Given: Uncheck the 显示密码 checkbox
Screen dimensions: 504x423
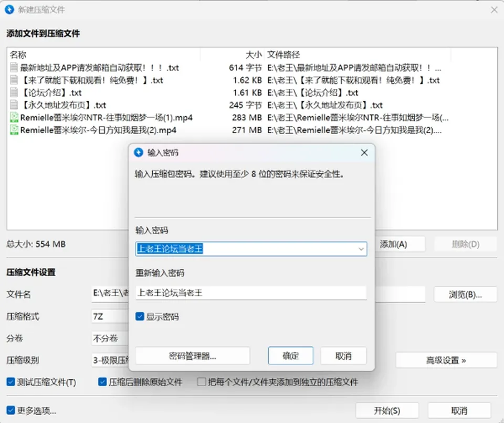Looking at the screenshot, I should click(x=140, y=316).
